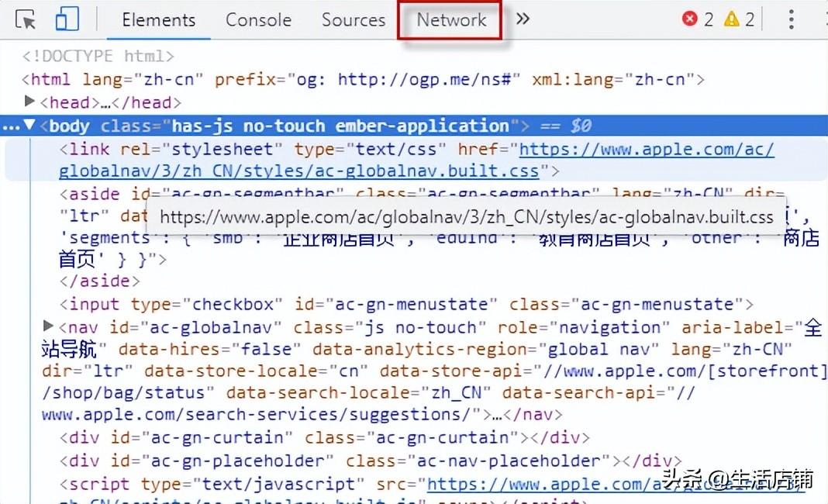The image size is (828, 504).
Task: Select the div ac-gn-placeholder row
Action: point(370,461)
